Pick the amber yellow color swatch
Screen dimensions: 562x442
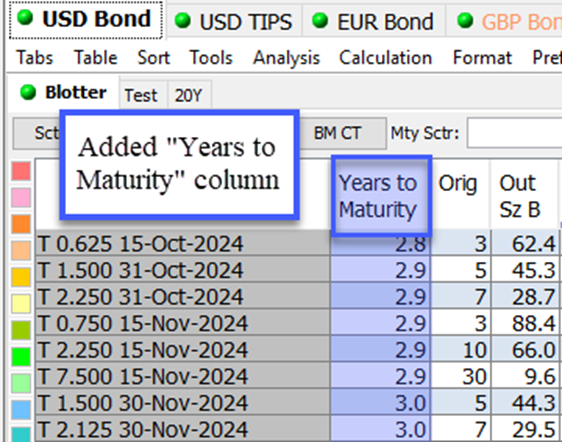(x=21, y=277)
